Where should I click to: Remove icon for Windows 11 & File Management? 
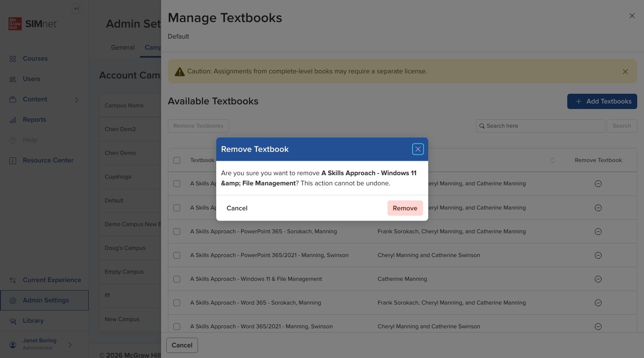point(598,279)
